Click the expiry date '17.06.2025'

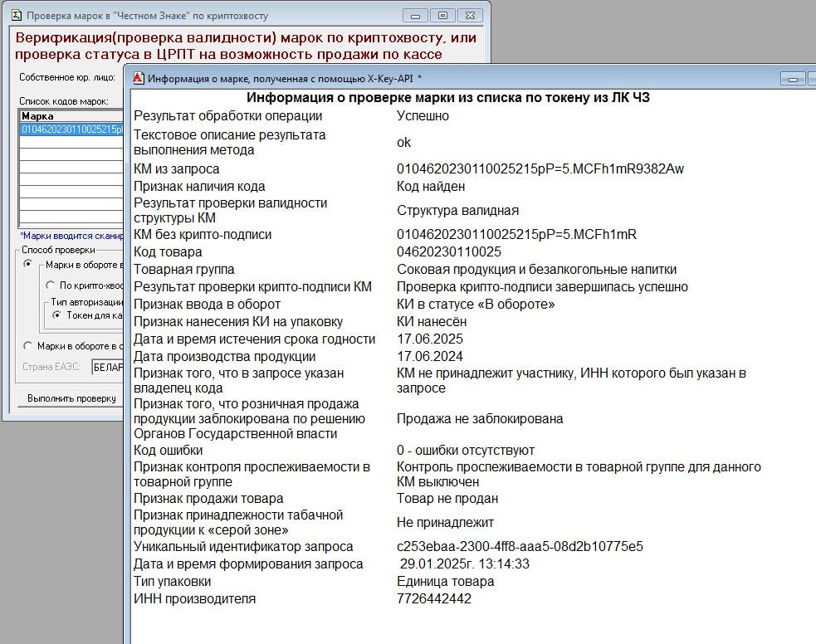pos(430,339)
